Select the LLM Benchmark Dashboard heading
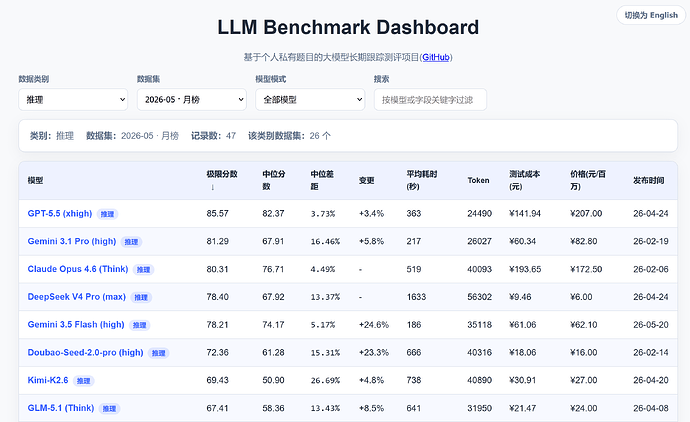Image resolution: width=690 pixels, height=422 pixels. tap(348, 27)
